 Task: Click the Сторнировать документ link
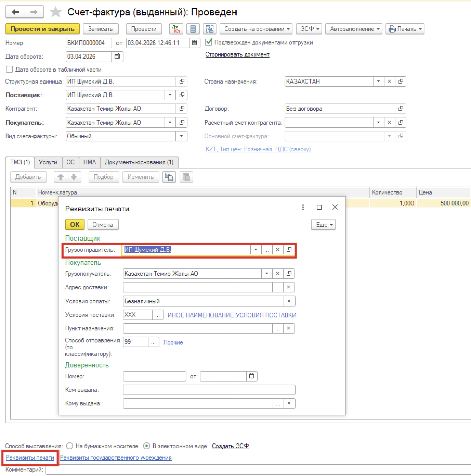click(237, 55)
